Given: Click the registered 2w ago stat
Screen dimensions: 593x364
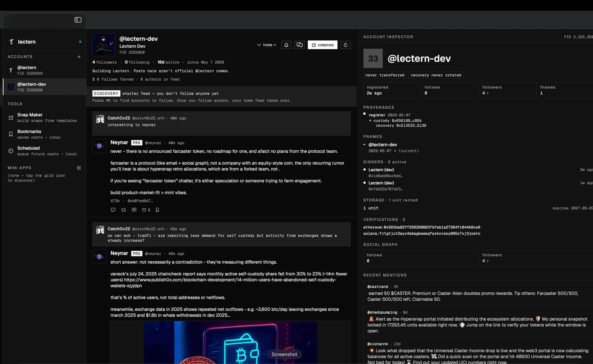Looking at the screenshot, I should [x=392, y=90].
